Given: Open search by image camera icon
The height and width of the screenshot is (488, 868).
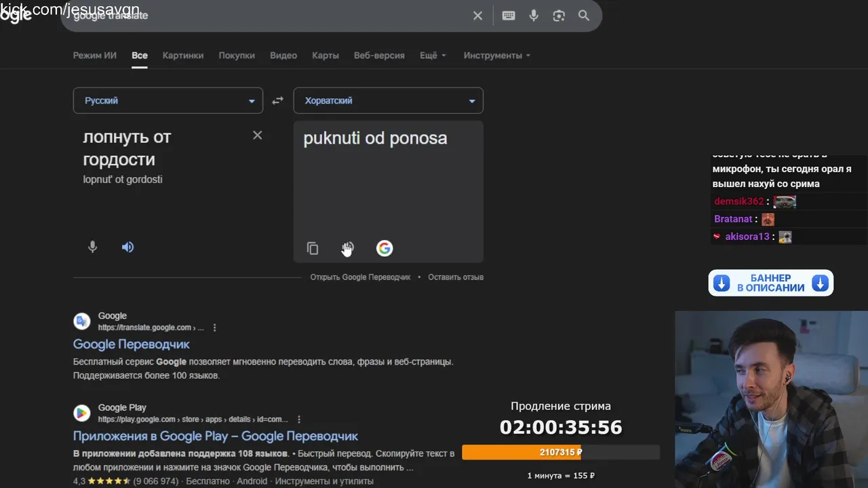Looking at the screenshot, I should point(559,16).
